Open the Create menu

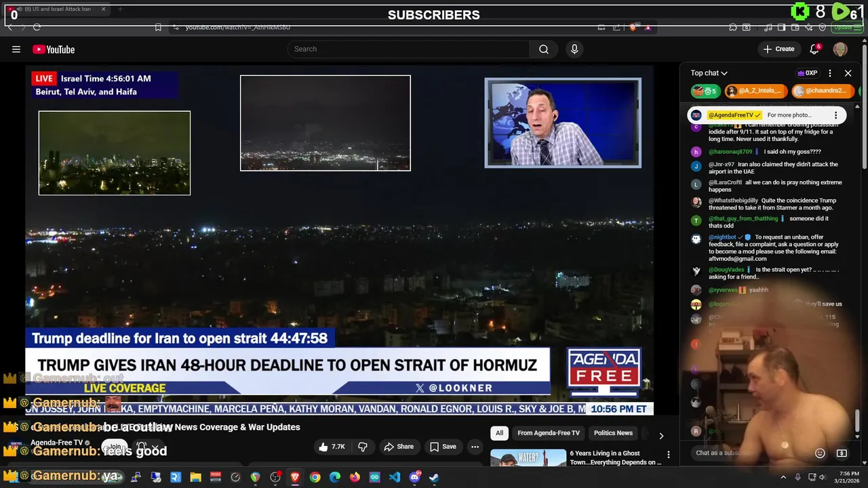[778, 49]
